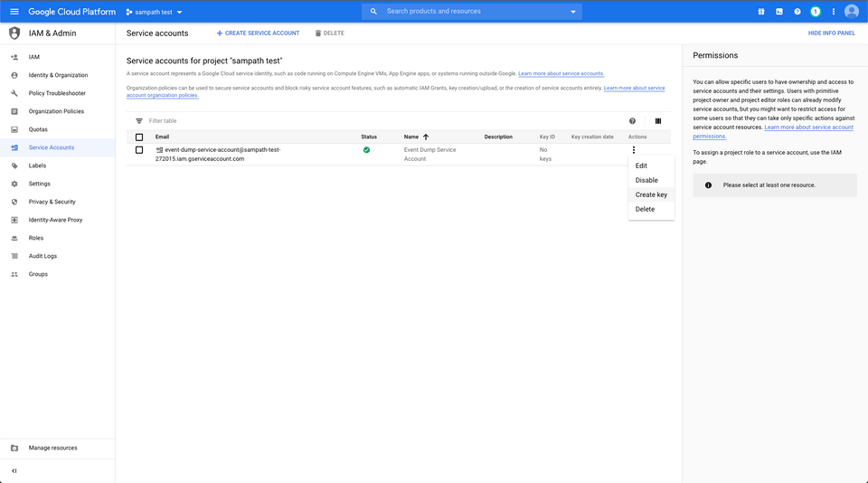
Task: Click the Create Service Account button
Action: pyautogui.click(x=258, y=33)
